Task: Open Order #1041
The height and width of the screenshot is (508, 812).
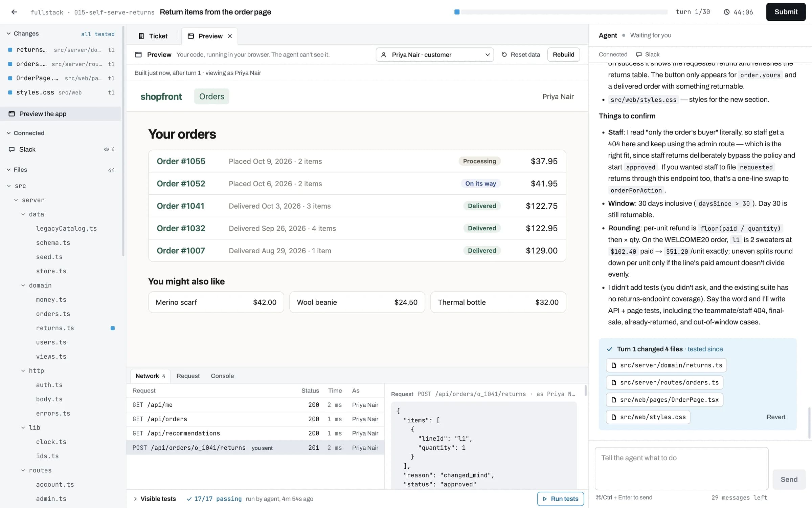Action: [x=357, y=206]
